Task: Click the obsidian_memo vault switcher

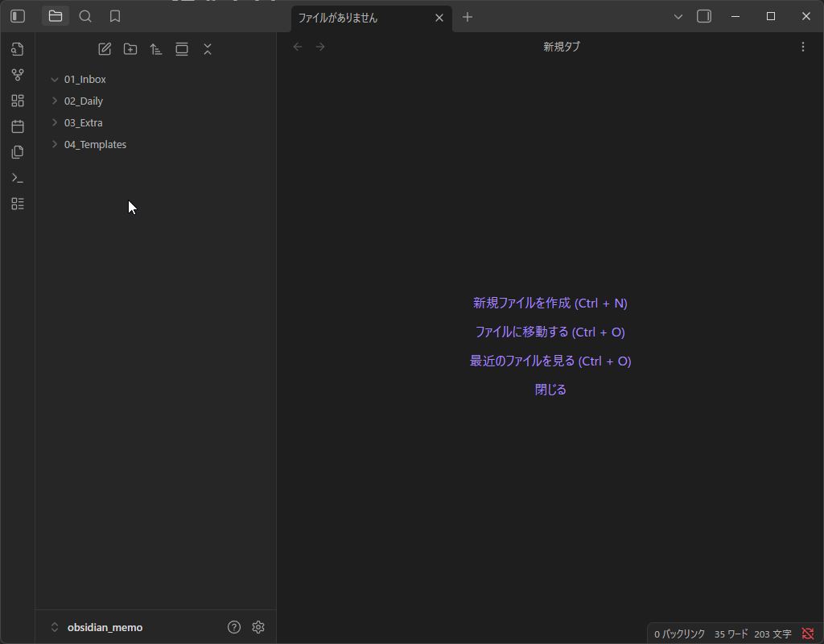Action: coord(105,627)
